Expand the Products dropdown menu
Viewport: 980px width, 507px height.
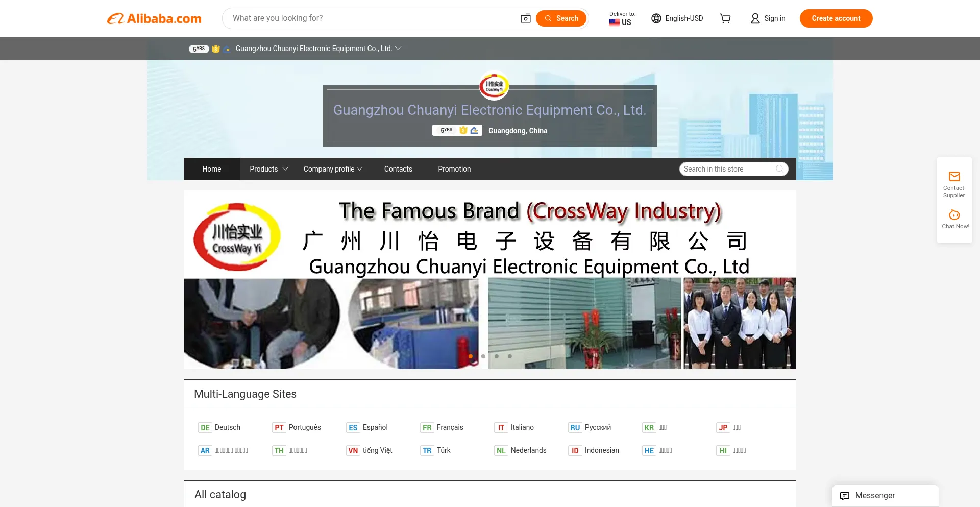coord(268,169)
